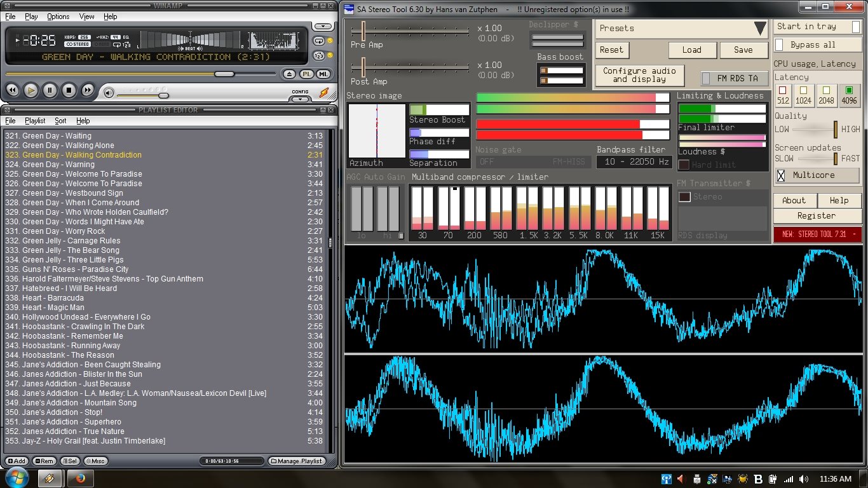Click the Winamp volume slider knob

click(163, 95)
